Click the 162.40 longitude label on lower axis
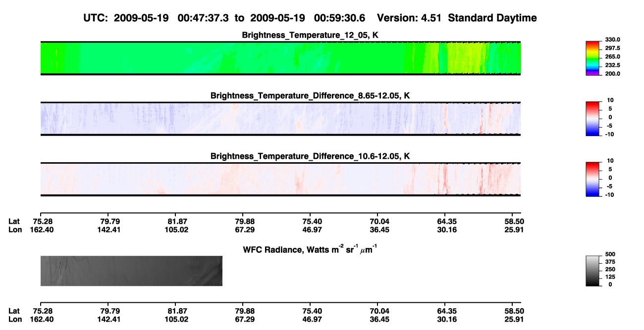644x330 pixels. tap(42, 319)
